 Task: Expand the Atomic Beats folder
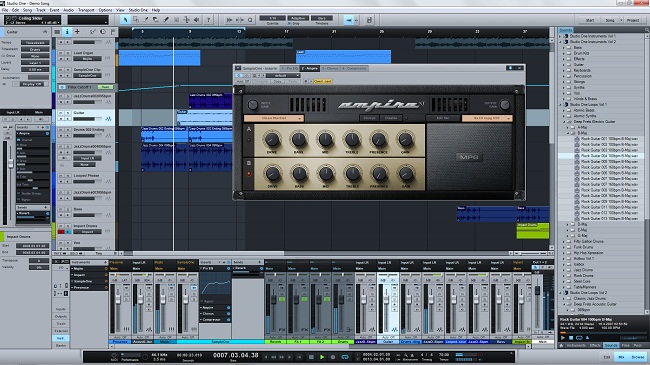pos(564,110)
